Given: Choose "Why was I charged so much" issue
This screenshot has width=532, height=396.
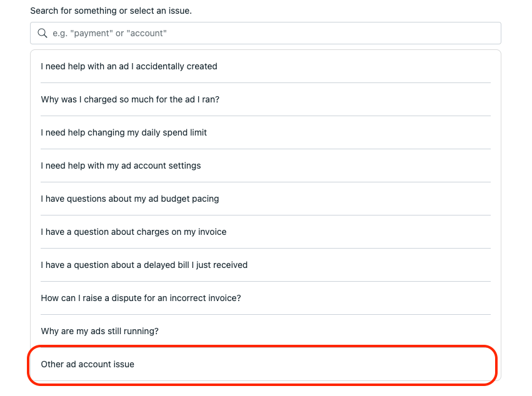Looking at the screenshot, I should coord(130,99).
